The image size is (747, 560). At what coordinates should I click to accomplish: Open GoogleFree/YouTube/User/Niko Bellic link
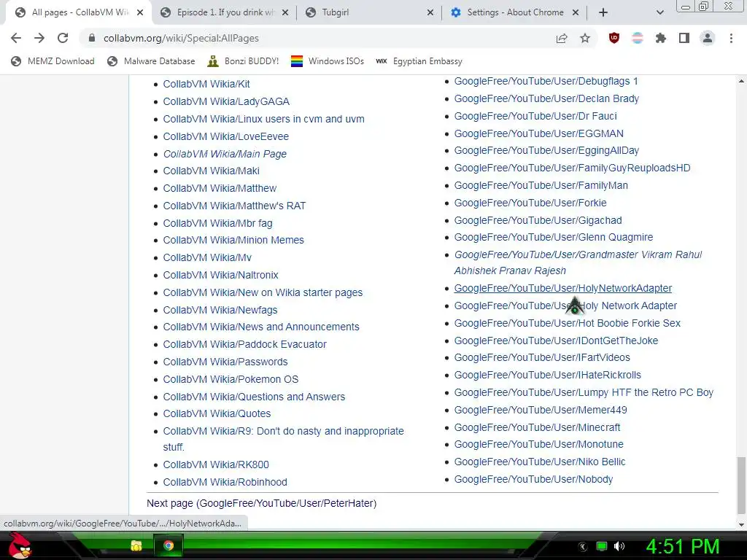pos(540,462)
